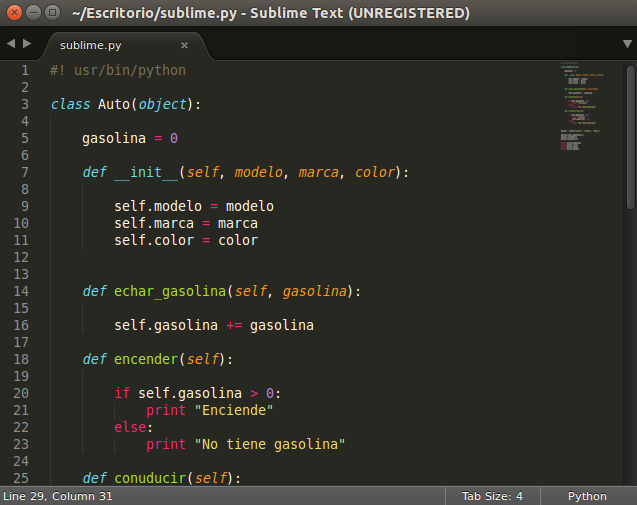Click the string "No tiene gasolina"
Screen dimensions: 637x505
coord(270,444)
